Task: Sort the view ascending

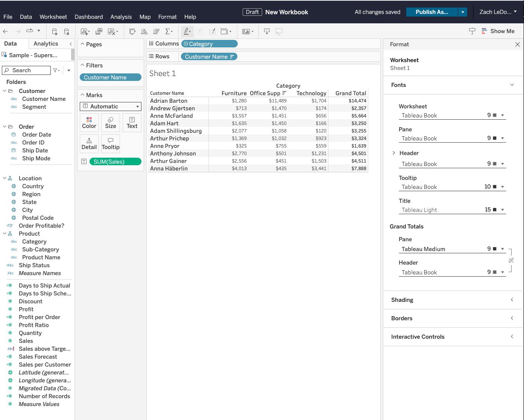Action: coord(144,31)
